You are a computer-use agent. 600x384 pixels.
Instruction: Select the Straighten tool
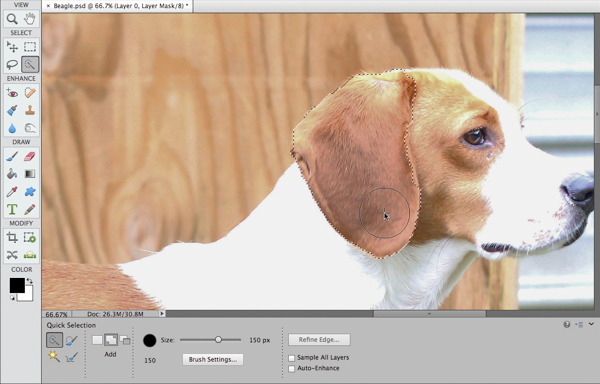(x=30, y=255)
